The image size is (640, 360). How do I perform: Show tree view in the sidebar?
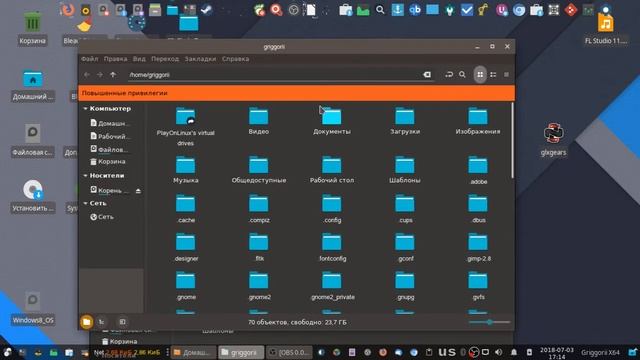[x=102, y=322]
